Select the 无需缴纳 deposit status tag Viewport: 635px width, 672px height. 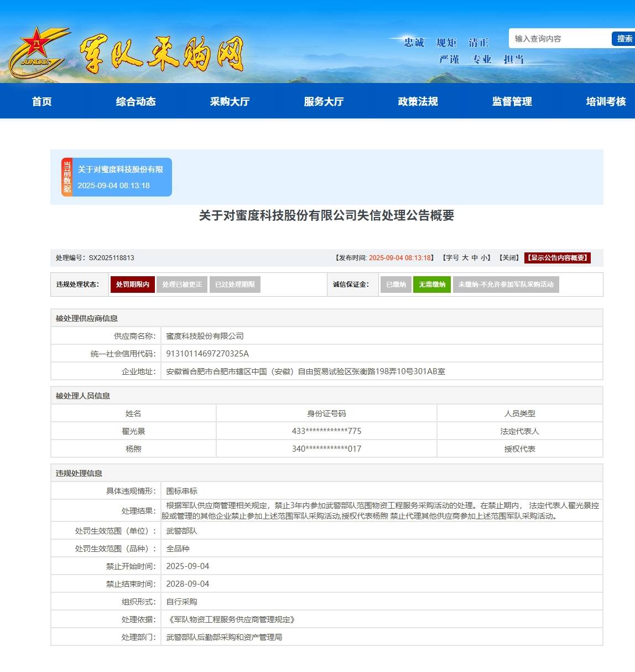click(432, 285)
